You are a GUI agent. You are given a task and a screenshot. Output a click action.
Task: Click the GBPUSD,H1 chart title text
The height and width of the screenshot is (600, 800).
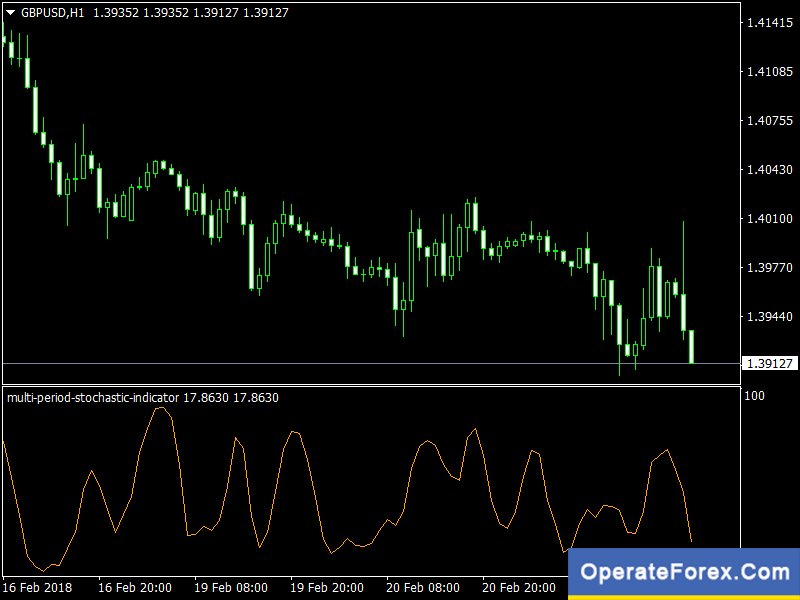click(x=53, y=13)
